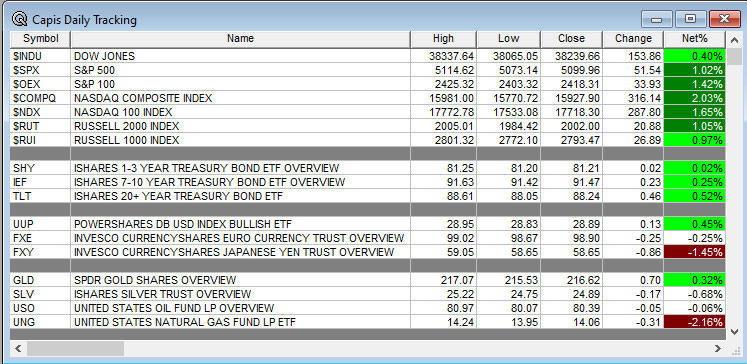This screenshot has height=364, width=747.
Task: Select the $NDX symbol cell
Action: click(x=40, y=112)
